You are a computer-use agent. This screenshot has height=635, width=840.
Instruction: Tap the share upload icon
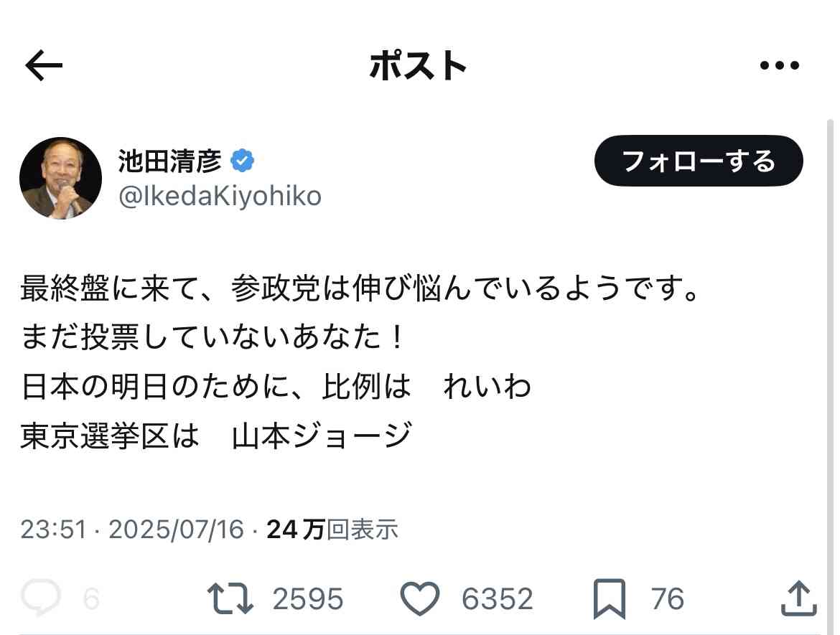pyautogui.click(x=798, y=598)
